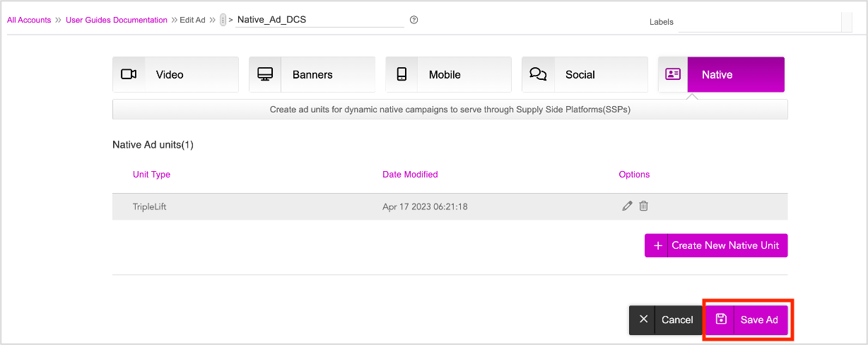Open the Social tab
The width and height of the screenshot is (868, 345).
[x=585, y=74]
